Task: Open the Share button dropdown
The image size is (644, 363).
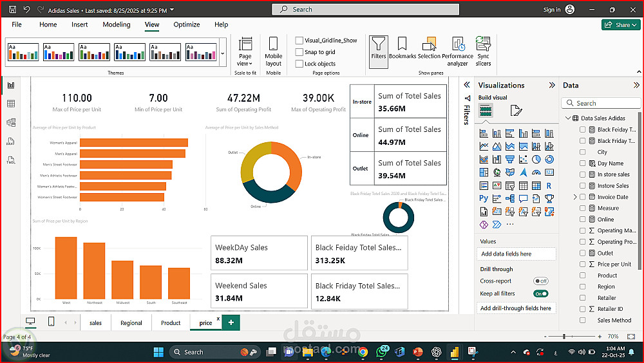Action: coord(621,24)
